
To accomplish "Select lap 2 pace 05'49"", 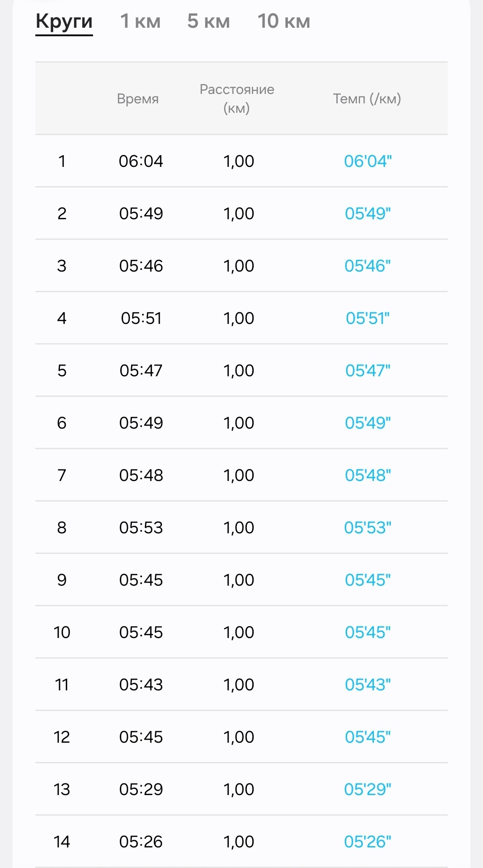I will (x=368, y=213).
